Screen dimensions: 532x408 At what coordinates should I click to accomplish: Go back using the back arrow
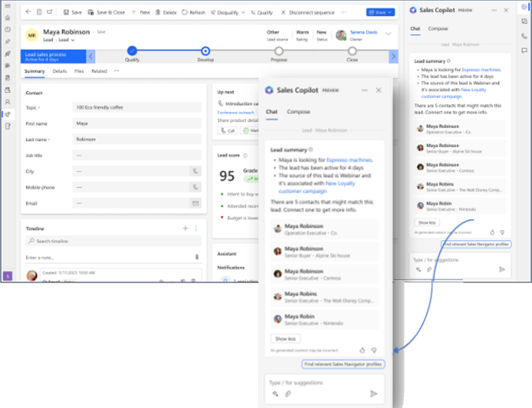[x=28, y=12]
